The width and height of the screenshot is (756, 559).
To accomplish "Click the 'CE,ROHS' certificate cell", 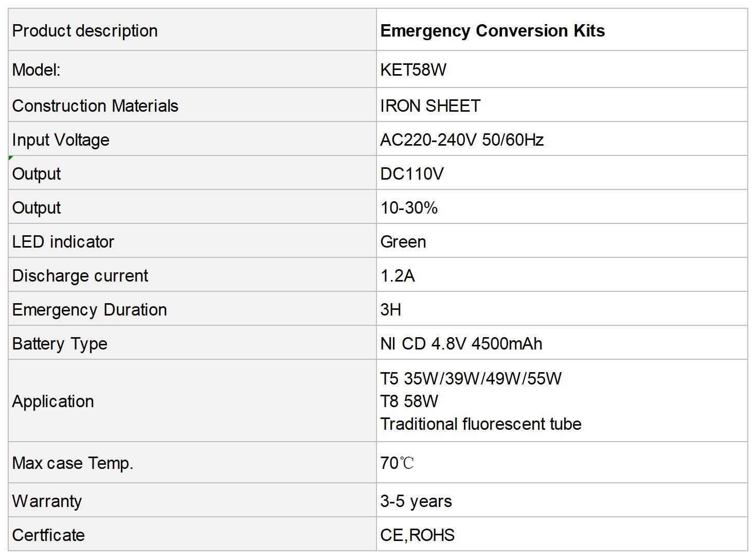I will (562, 534).
